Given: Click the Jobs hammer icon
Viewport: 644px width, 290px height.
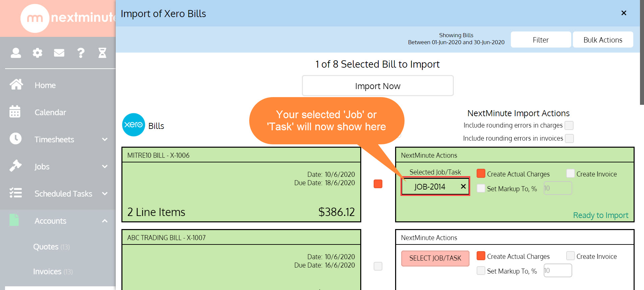Looking at the screenshot, I should [x=15, y=165].
